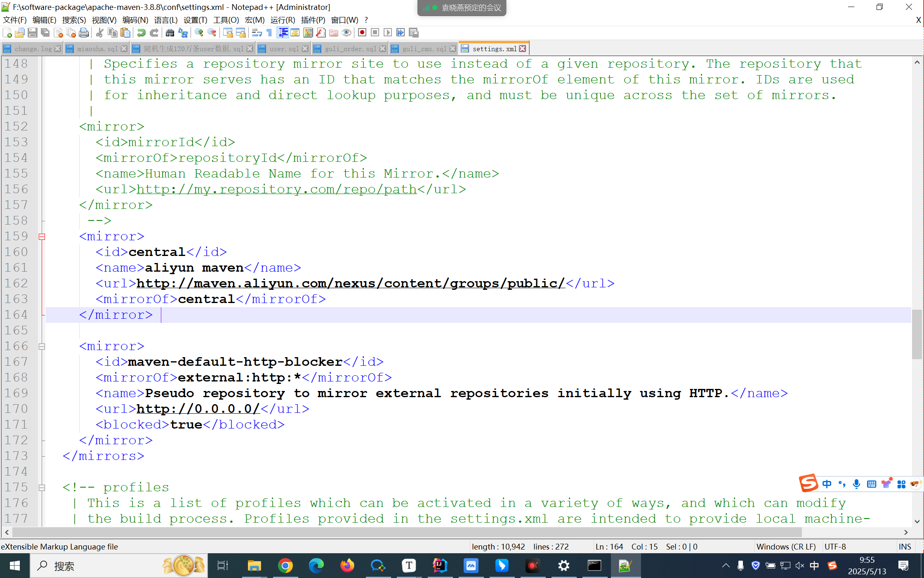The image size is (924, 578).
Task: Open Chrome from the taskbar
Action: [x=285, y=566]
